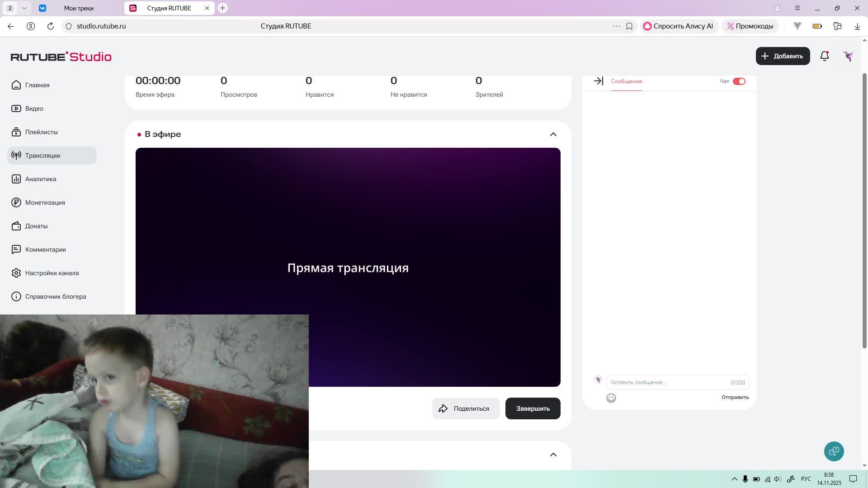End the broadcast with Завершить button

pos(533,408)
